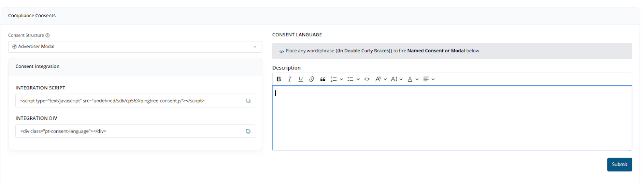Click the CONSENT LANGUAGE heading
The width and height of the screenshot is (644, 182).
point(297,35)
